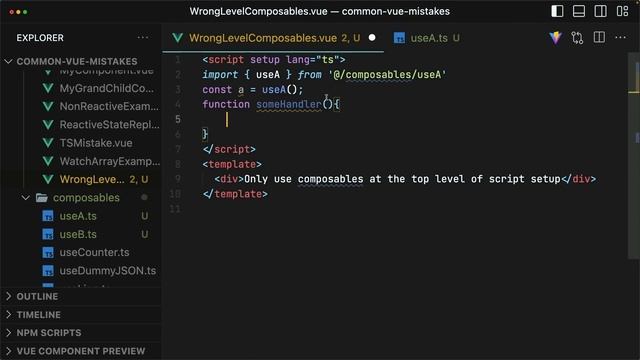Open the source control changes icon
The image size is (640, 360).
pyautogui.click(x=577, y=38)
